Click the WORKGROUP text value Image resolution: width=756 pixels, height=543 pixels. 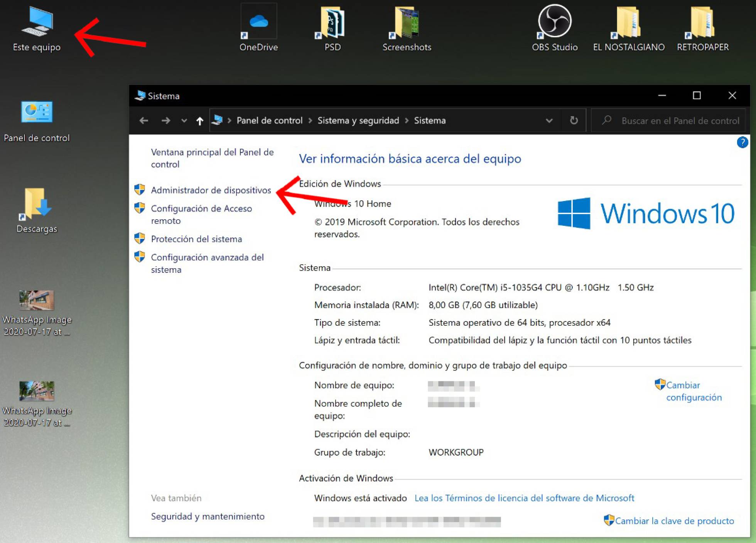[x=456, y=452]
